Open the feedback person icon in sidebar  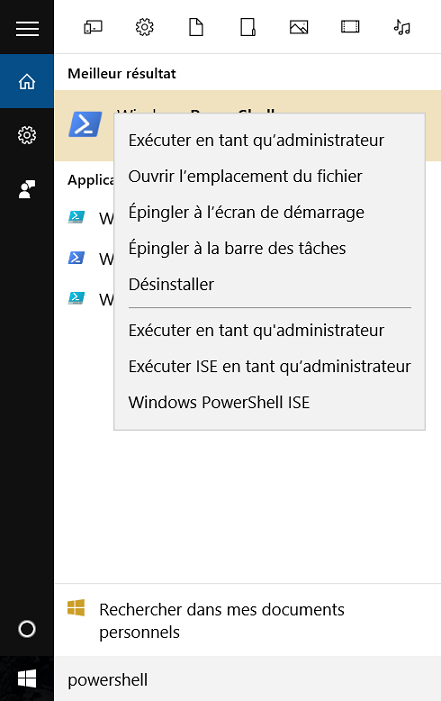tap(27, 189)
